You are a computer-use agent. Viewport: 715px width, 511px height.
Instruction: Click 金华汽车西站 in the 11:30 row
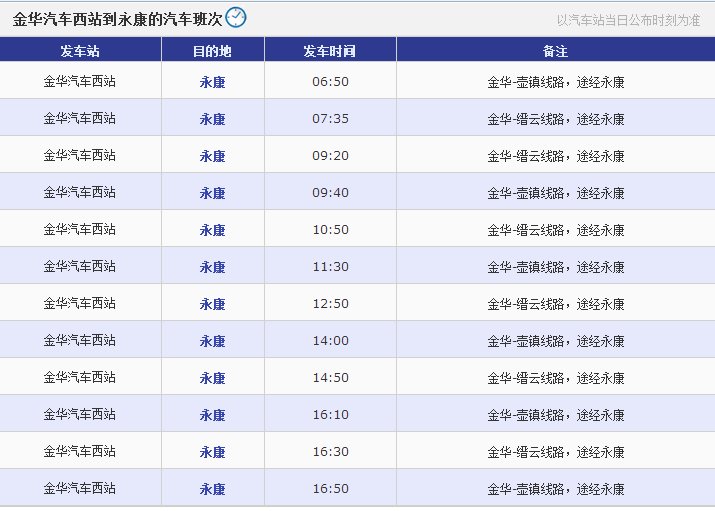(x=80, y=266)
